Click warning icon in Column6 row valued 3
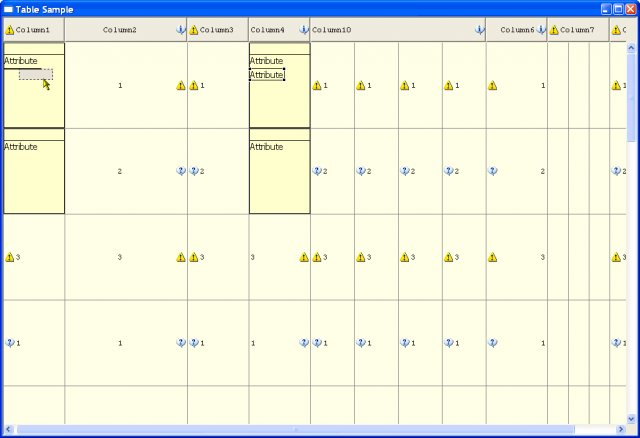640x438 pixels. [x=493, y=257]
